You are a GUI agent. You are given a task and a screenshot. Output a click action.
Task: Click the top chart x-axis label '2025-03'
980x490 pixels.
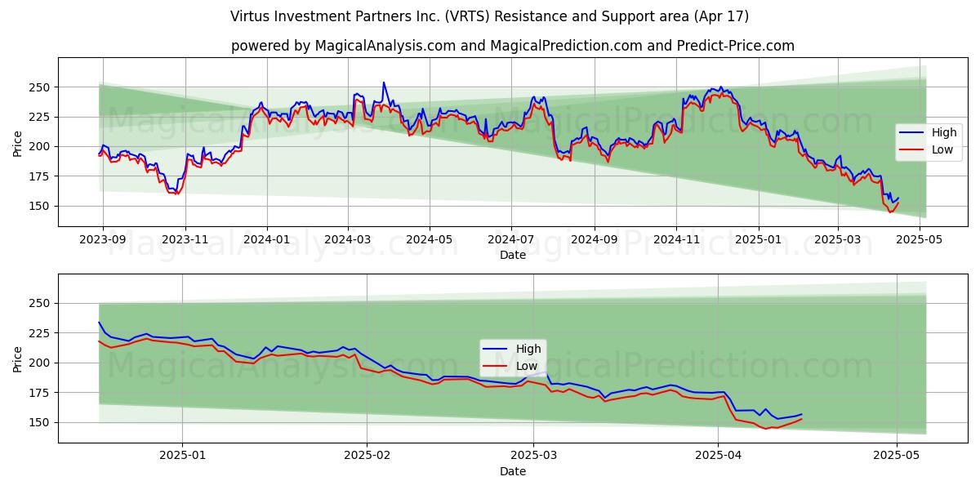coord(837,240)
